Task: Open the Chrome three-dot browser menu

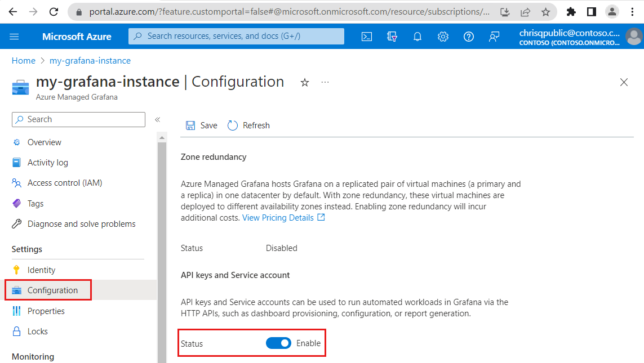Action: click(632, 12)
